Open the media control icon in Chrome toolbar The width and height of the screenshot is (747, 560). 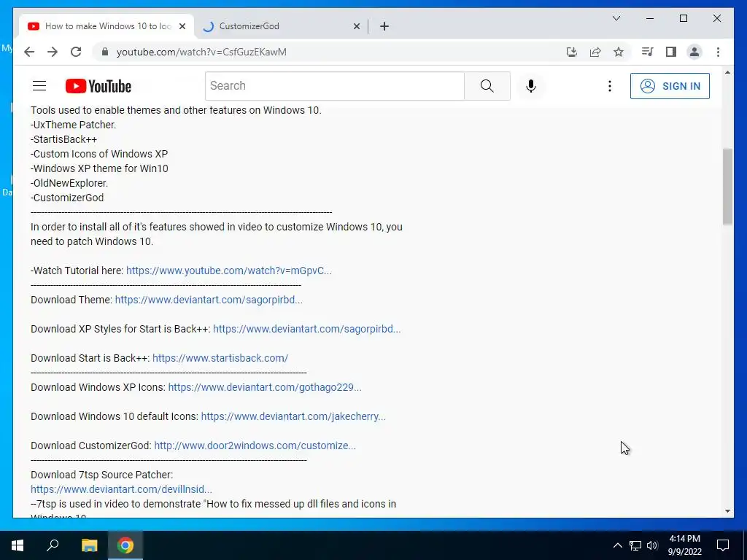pos(648,52)
